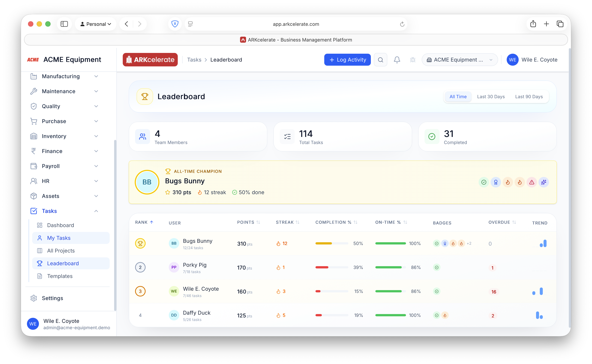Open Wile E. Coyote profile in header
The image size is (592, 364).
pyautogui.click(x=532, y=60)
